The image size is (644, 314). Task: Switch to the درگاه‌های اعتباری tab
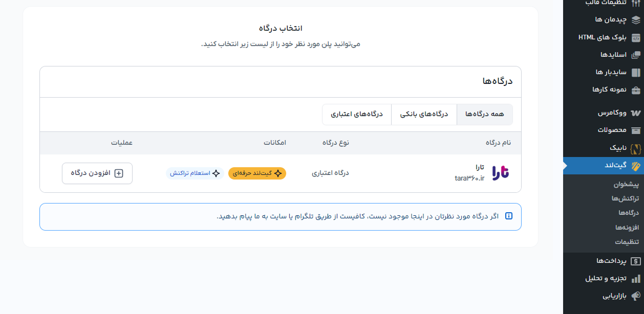(x=357, y=114)
